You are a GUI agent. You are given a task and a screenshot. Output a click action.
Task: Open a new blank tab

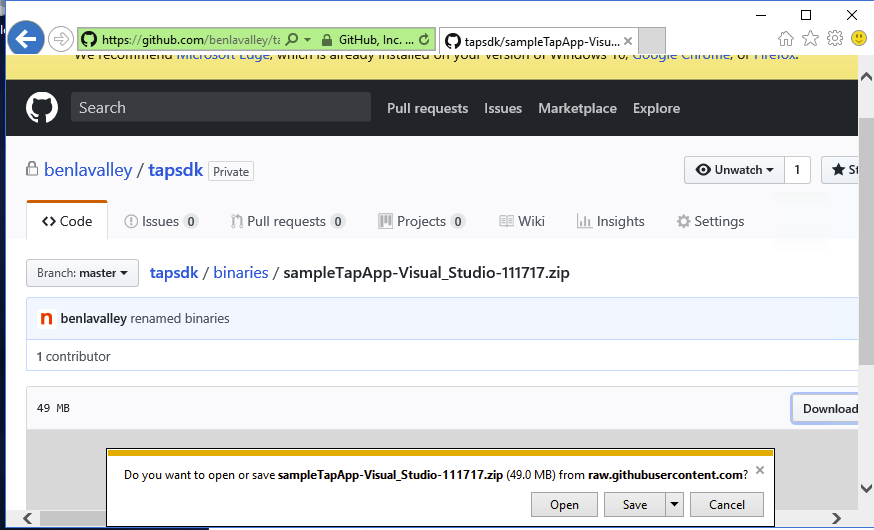tap(652, 41)
